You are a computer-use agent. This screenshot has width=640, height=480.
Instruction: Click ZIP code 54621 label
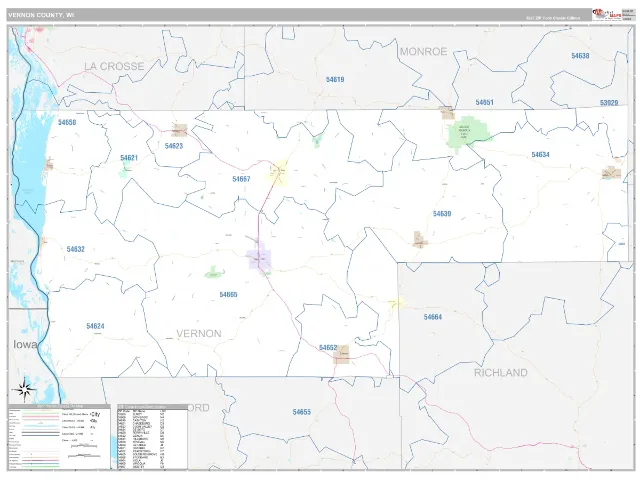click(129, 158)
